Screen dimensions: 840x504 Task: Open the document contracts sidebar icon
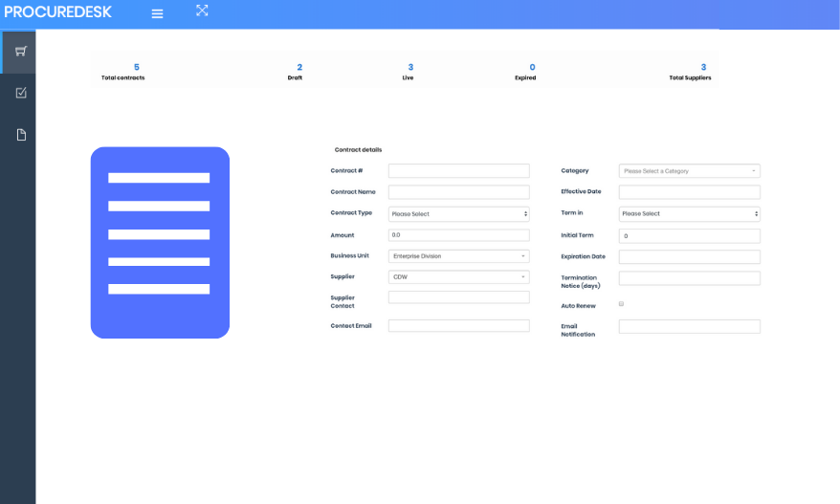(x=21, y=135)
